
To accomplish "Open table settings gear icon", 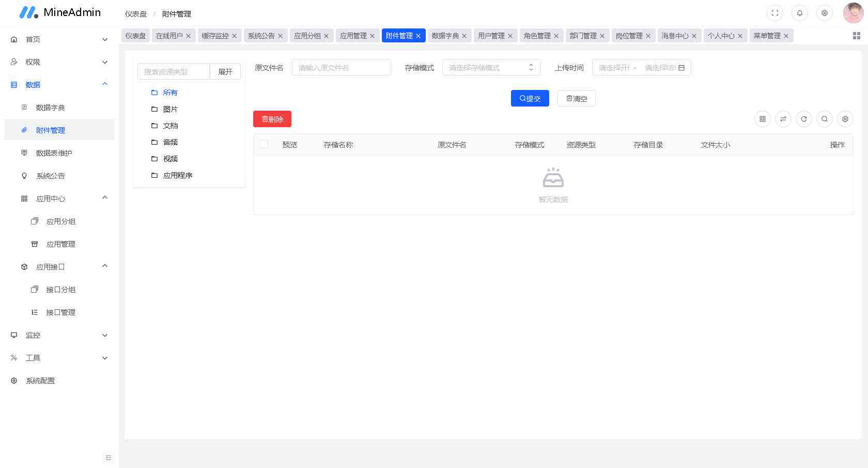I will [845, 119].
